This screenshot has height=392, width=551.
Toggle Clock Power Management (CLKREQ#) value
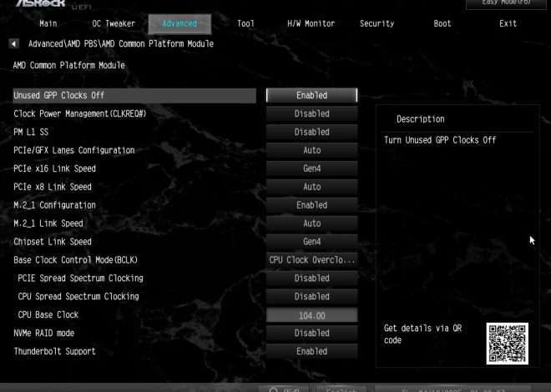pyautogui.click(x=311, y=114)
